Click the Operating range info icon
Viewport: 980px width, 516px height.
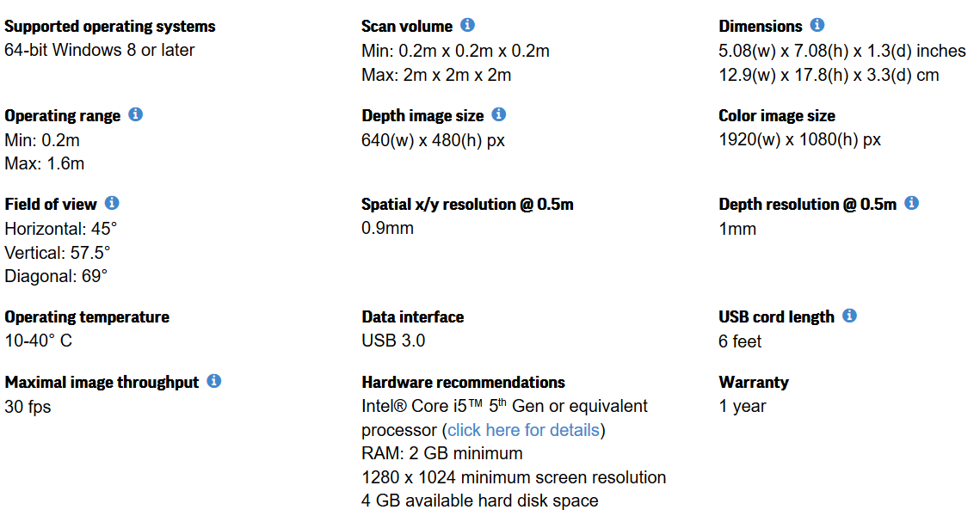coord(136,114)
